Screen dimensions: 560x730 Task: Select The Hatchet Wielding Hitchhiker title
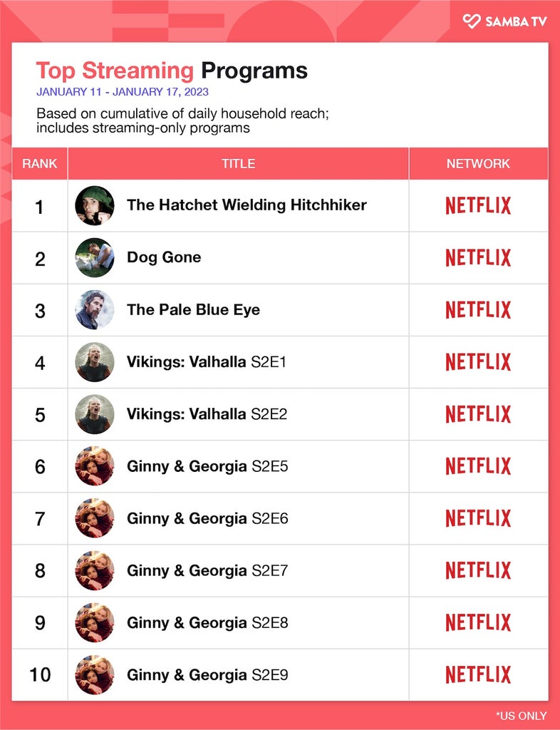[x=247, y=205]
